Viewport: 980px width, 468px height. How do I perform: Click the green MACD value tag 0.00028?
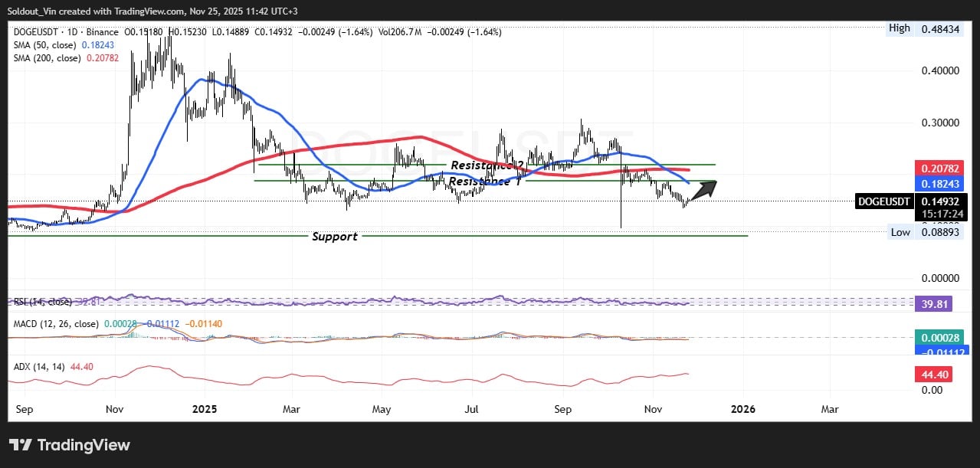939,338
